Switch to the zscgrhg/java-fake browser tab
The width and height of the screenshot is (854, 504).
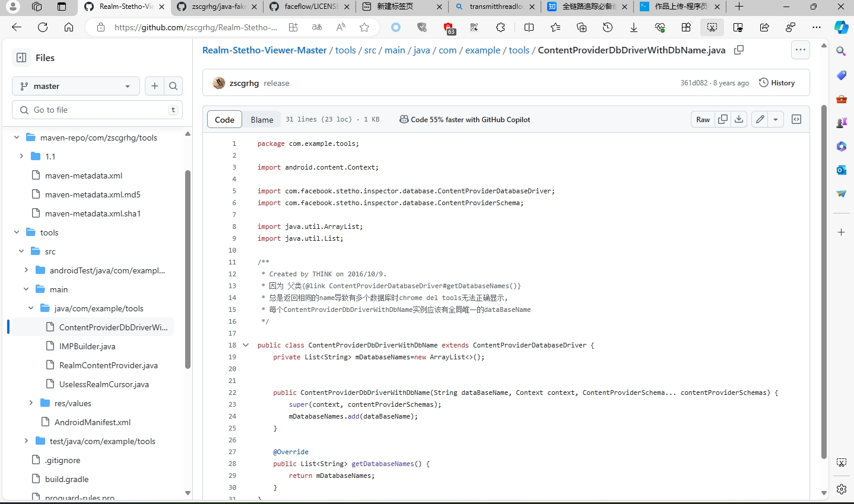(x=217, y=7)
